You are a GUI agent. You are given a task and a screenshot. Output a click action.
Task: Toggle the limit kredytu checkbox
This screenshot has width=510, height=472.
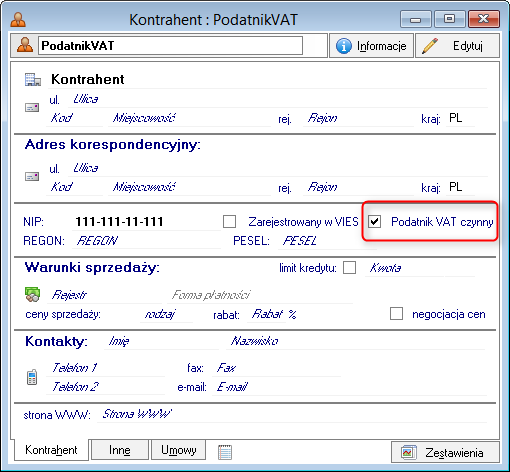point(349,267)
